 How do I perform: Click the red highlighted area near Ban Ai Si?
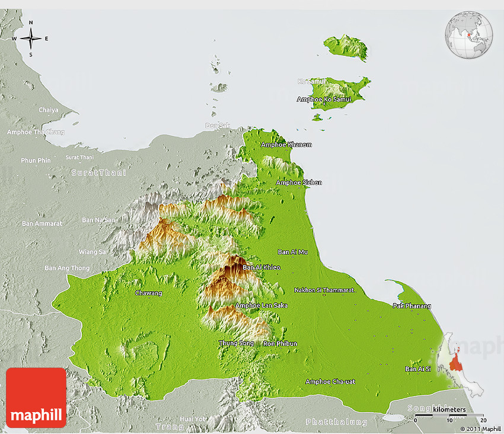tap(455, 360)
